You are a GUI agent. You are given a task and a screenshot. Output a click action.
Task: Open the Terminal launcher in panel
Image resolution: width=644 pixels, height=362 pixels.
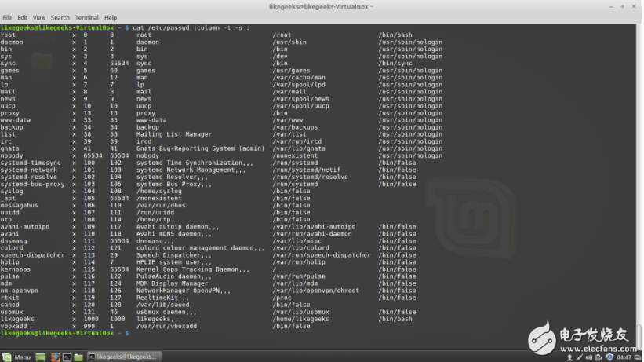click(67, 357)
